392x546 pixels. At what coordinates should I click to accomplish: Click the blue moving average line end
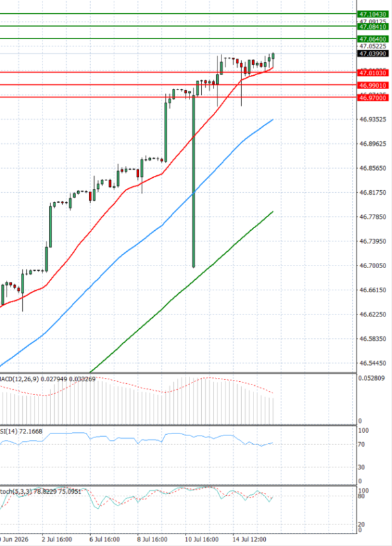272,120
